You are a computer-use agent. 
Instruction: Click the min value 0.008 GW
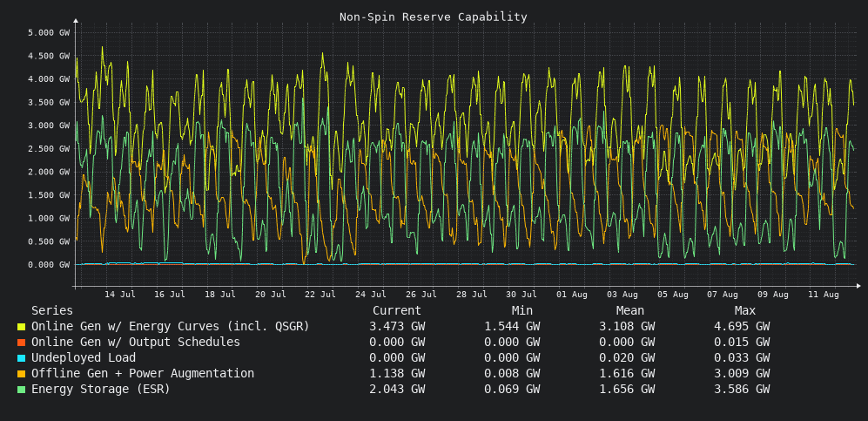(x=512, y=373)
